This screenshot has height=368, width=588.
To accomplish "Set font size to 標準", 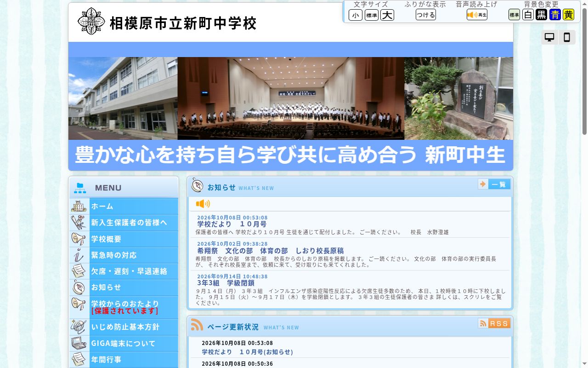I will tap(372, 15).
